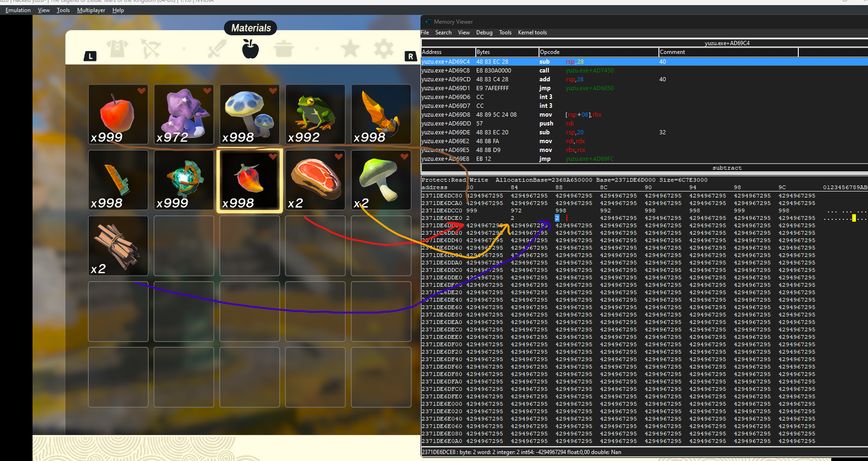Open Memory Viewer Tools menu

tap(505, 33)
